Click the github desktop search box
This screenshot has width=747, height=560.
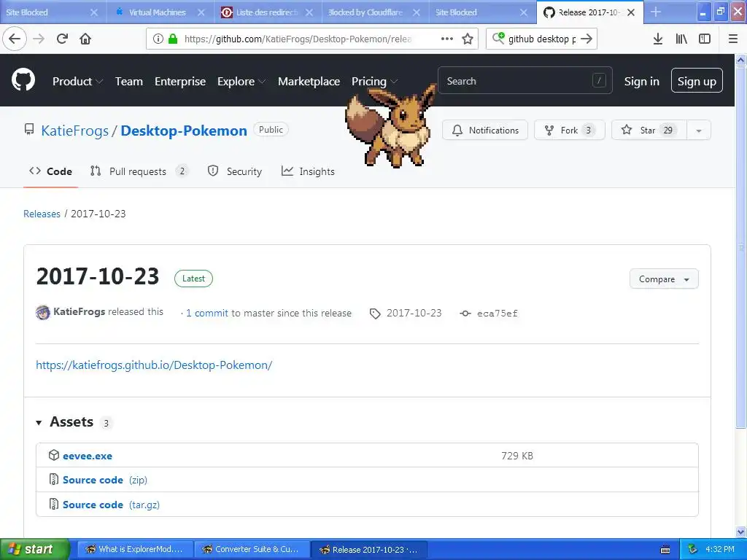pos(541,39)
